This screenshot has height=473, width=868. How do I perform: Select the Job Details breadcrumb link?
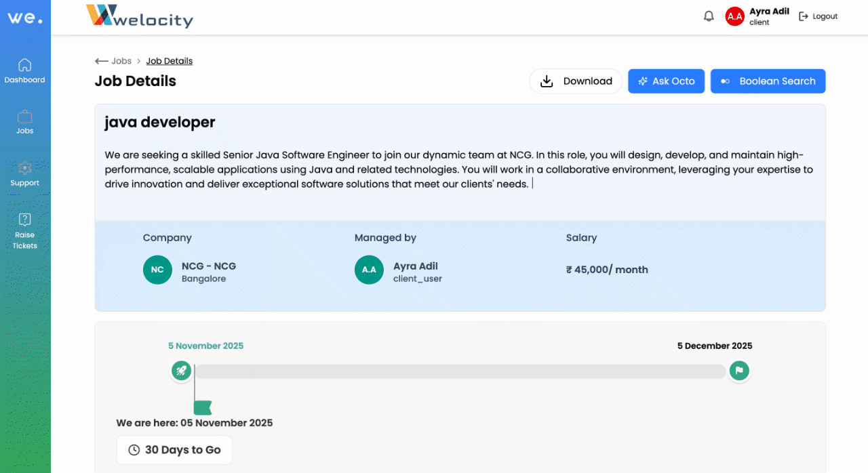pyautogui.click(x=169, y=61)
